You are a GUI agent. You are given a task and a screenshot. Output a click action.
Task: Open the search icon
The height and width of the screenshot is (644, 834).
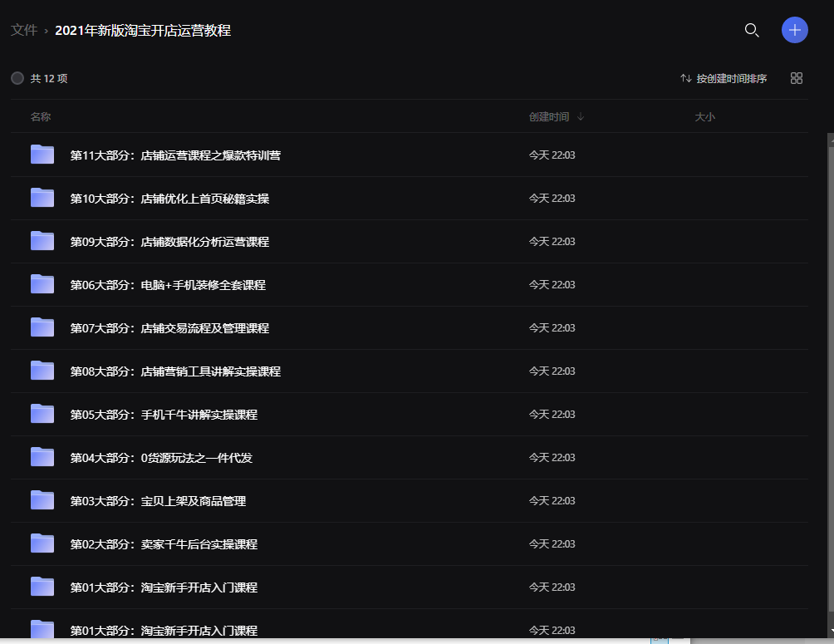tap(752, 30)
